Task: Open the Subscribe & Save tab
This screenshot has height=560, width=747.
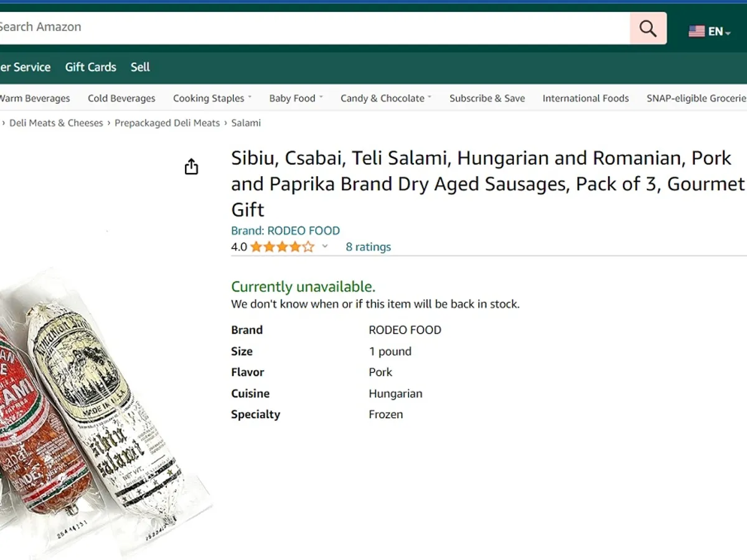Action: [x=487, y=98]
